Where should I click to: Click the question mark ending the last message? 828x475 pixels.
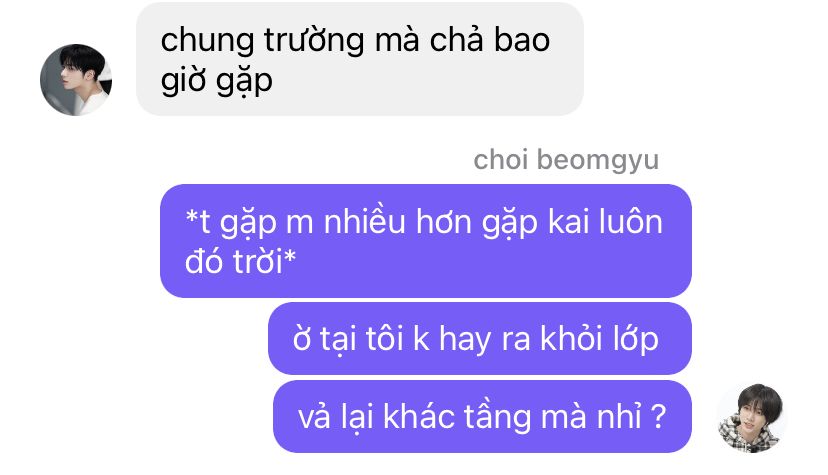[658, 416]
